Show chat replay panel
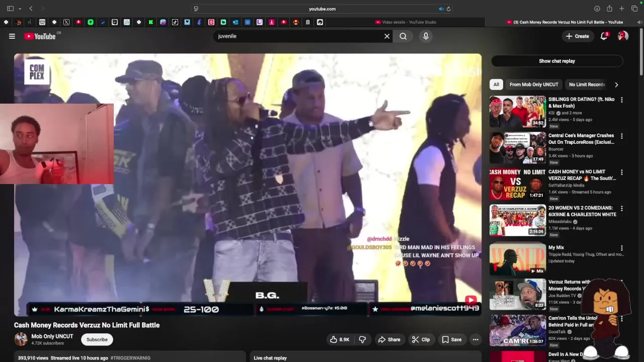Viewport: 644px width, 362px height. (557, 61)
